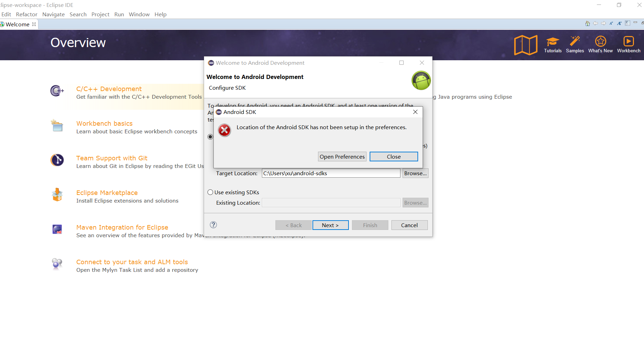Image resolution: width=644 pixels, height=339 pixels.
Task: Open the Customize page checklist icon
Action: coord(627,23)
